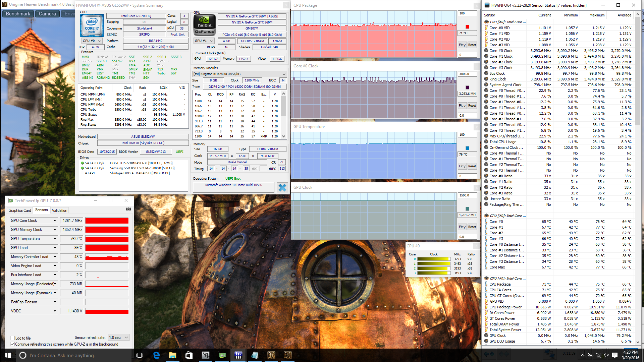The image size is (644, 362).
Task: Click the first Heaven Benchmark taskbar icon
Action: click(x=271, y=355)
